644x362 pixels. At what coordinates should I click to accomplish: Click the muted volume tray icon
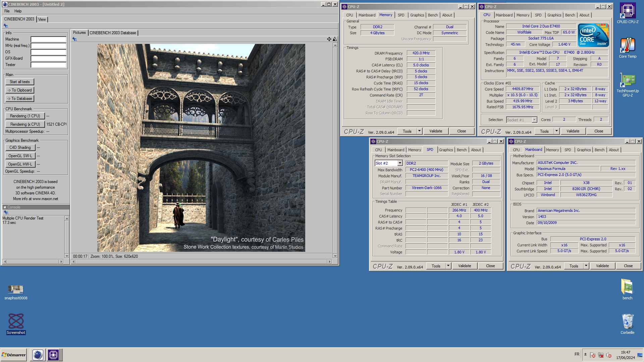click(x=609, y=355)
